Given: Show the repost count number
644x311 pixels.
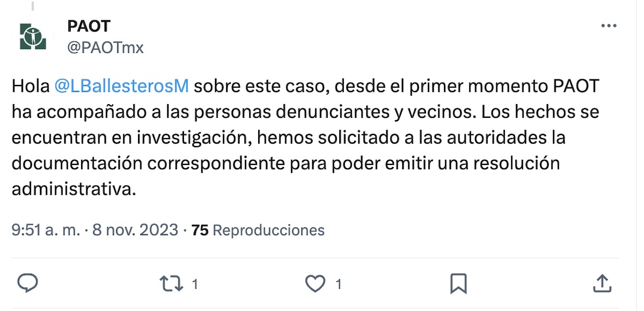Looking at the screenshot, I should click(195, 284).
